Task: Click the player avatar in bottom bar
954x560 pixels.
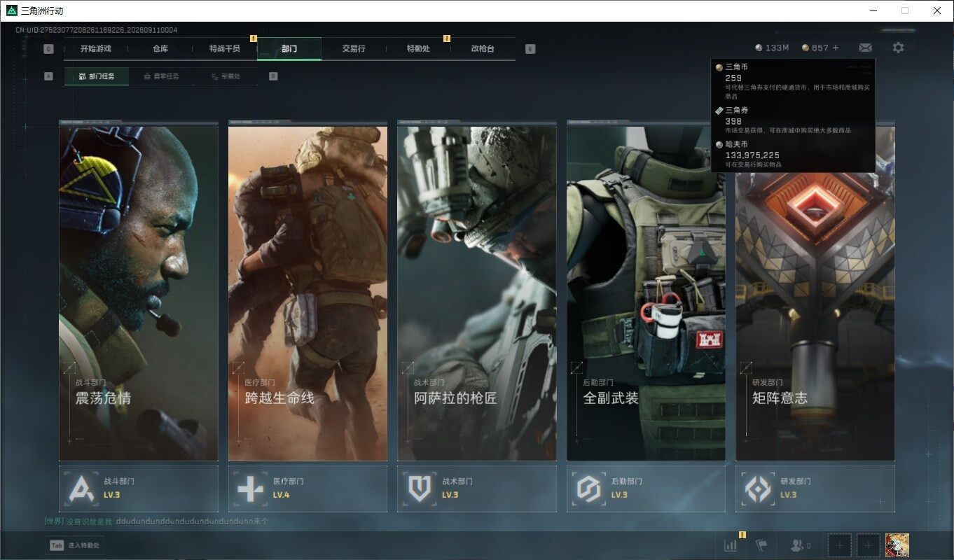Action: coord(897,545)
